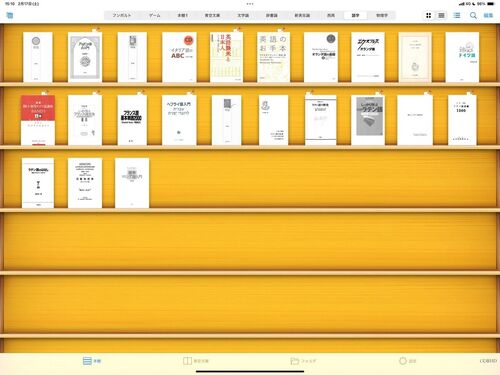Open the red-topped book on the second shelf
Screen dimensions: 500x375
(x=38, y=120)
